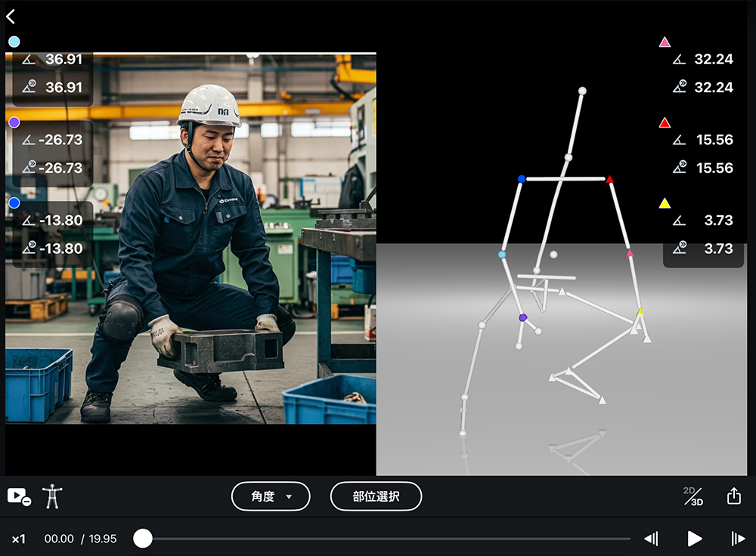Click the rotation-angle icon beside second 3.73

point(680,247)
